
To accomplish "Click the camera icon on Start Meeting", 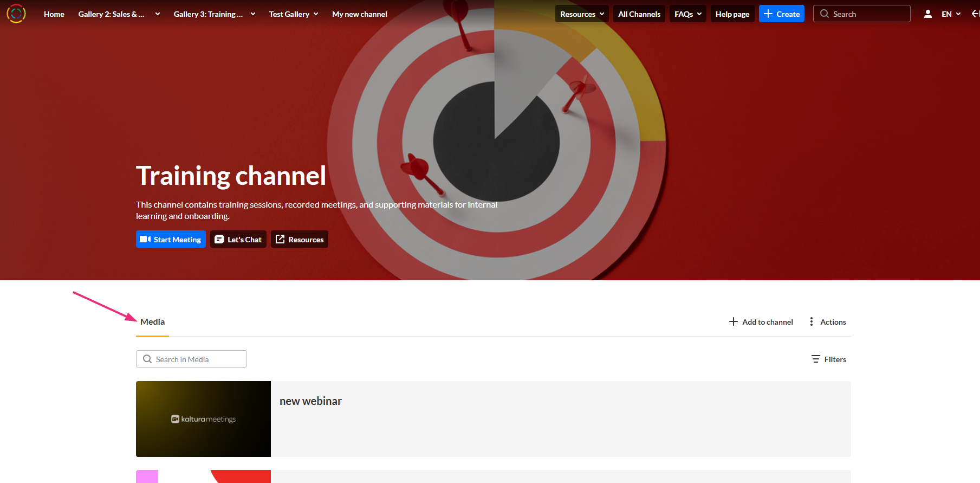I will click(x=145, y=240).
